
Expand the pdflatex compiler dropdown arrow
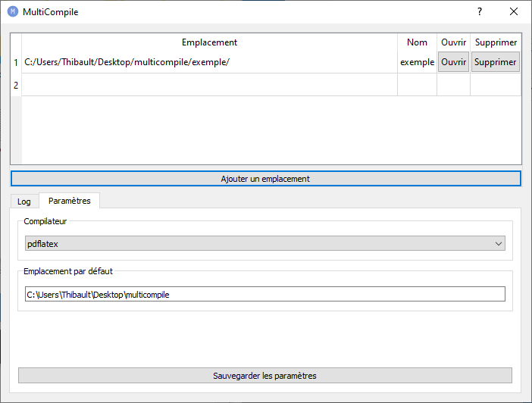coord(498,244)
